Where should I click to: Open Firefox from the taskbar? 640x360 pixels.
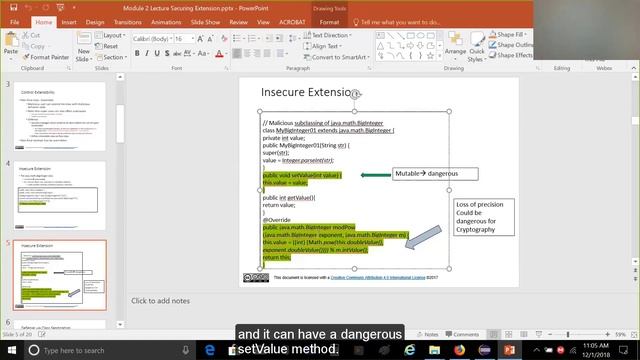click(459, 350)
